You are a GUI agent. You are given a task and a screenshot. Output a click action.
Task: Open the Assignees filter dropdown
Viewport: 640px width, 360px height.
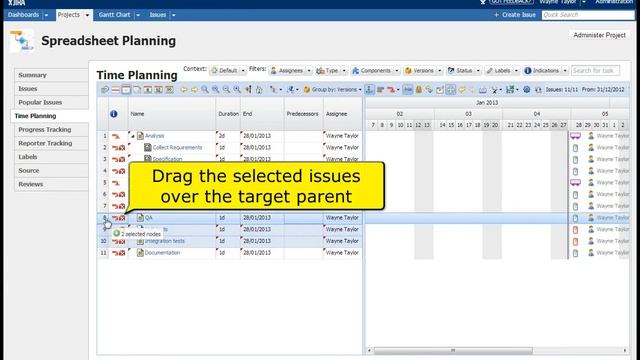point(290,70)
